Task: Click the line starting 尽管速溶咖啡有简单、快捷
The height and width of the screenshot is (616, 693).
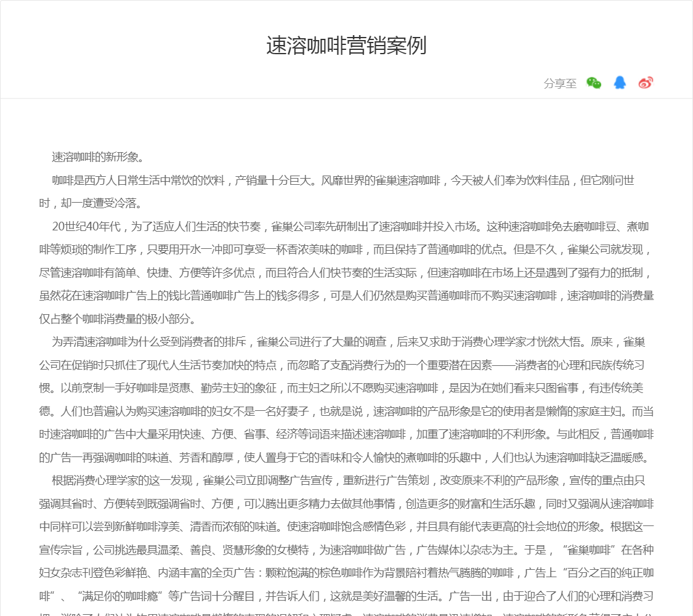Action: 346,273
